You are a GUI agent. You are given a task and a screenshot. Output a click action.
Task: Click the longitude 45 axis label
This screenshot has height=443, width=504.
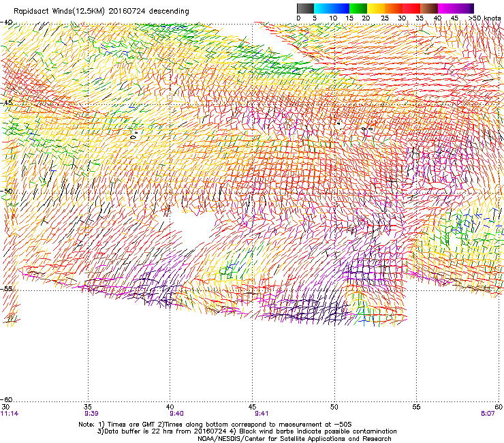(252, 407)
